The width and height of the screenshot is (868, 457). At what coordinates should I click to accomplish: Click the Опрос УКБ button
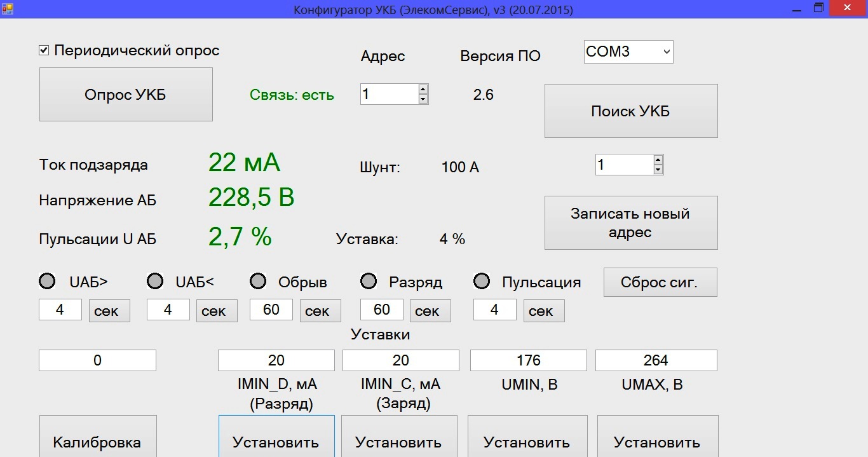pos(126,95)
